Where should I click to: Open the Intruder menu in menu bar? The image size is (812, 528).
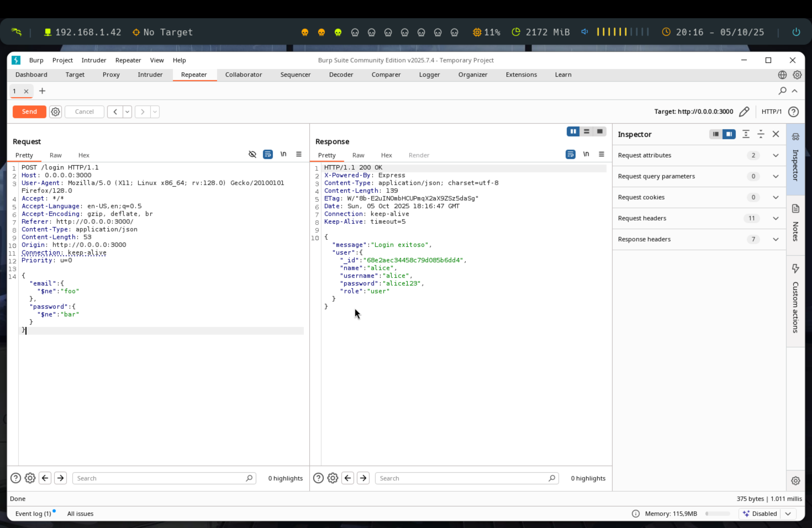click(x=94, y=60)
